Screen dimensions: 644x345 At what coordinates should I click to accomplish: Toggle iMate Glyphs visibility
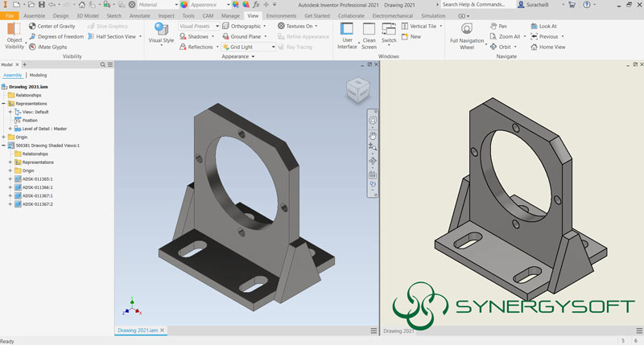coord(32,47)
